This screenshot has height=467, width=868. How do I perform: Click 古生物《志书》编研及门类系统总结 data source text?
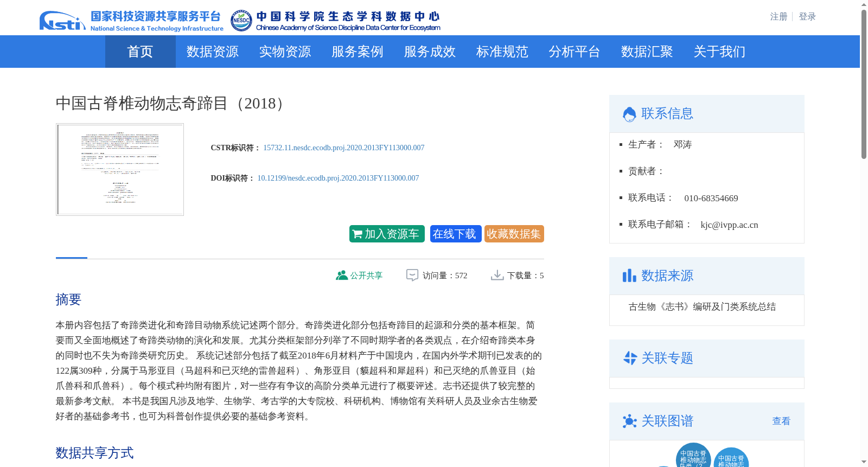pos(702,307)
